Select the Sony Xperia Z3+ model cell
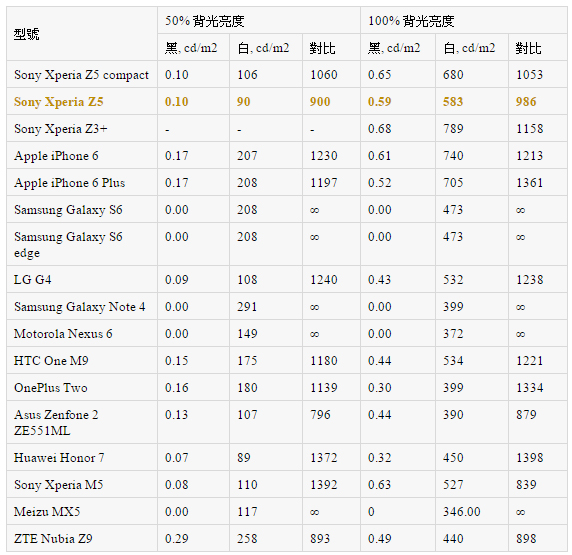This screenshot has width=572, height=555. point(82,128)
